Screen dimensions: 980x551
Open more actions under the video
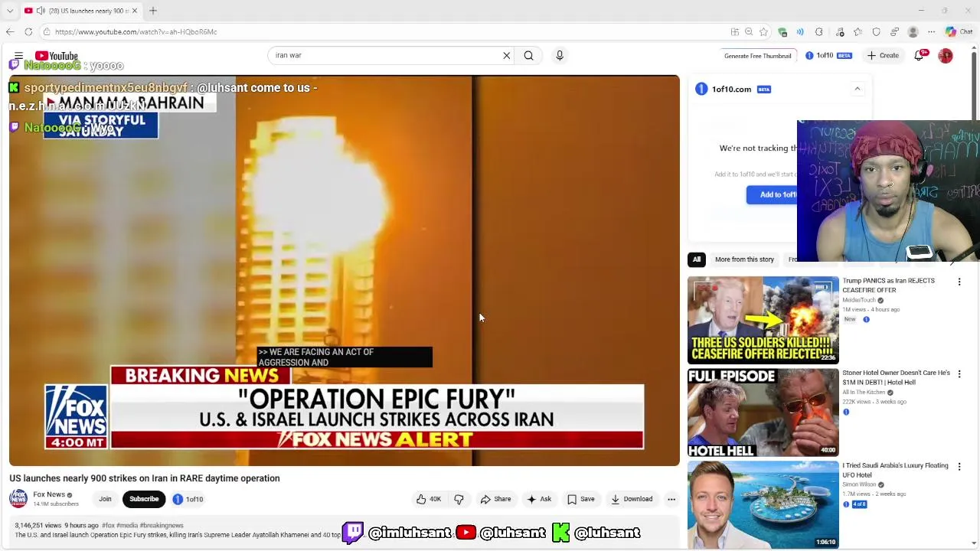(x=671, y=499)
